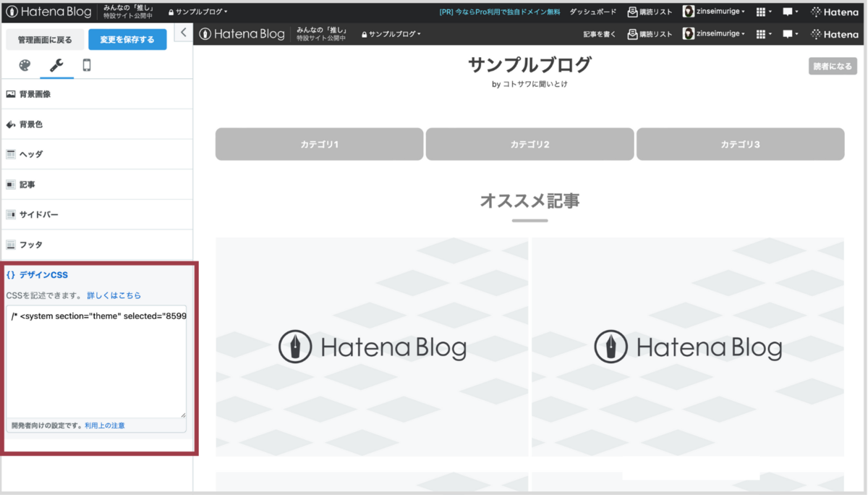868x495 pixels.
Task: Go to ダッシュボード
Action: (593, 12)
